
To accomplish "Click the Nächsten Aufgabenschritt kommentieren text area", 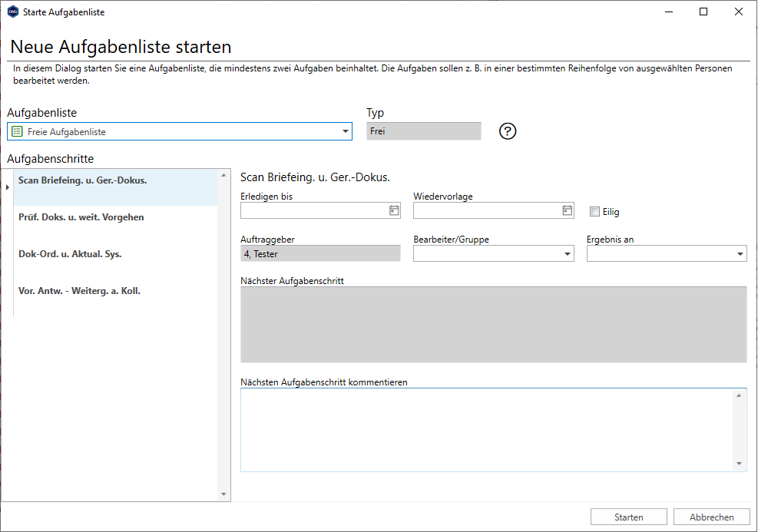I will point(487,430).
